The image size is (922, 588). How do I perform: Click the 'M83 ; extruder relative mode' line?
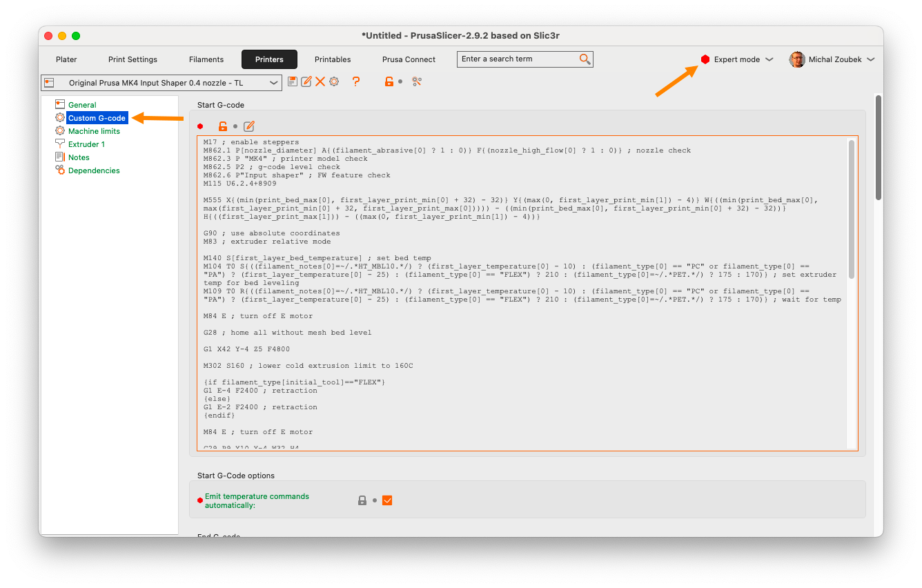267,242
